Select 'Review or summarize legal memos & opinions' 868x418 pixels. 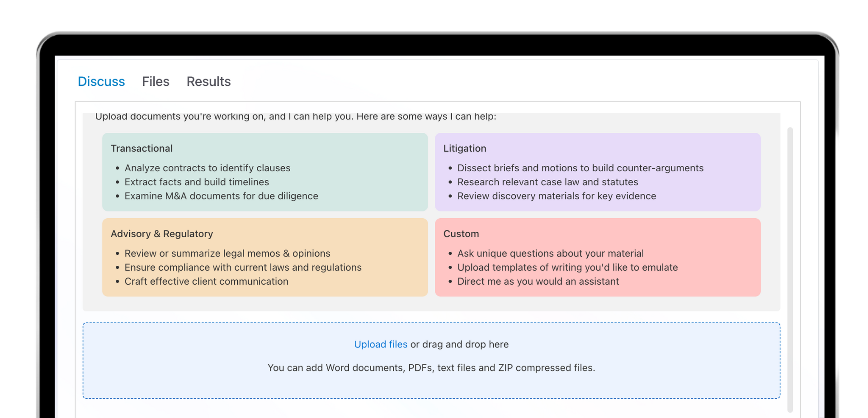coord(227,254)
